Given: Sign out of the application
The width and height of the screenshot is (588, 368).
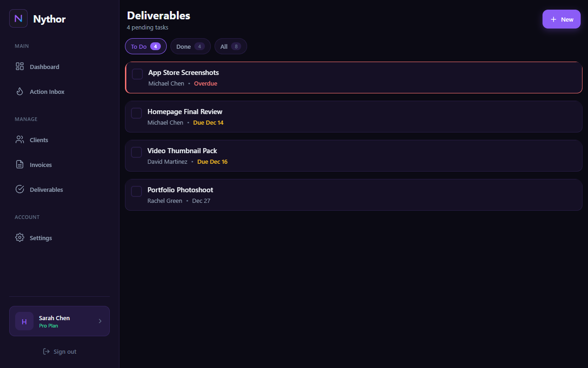Looking at the screenshot, I should 60,351.
